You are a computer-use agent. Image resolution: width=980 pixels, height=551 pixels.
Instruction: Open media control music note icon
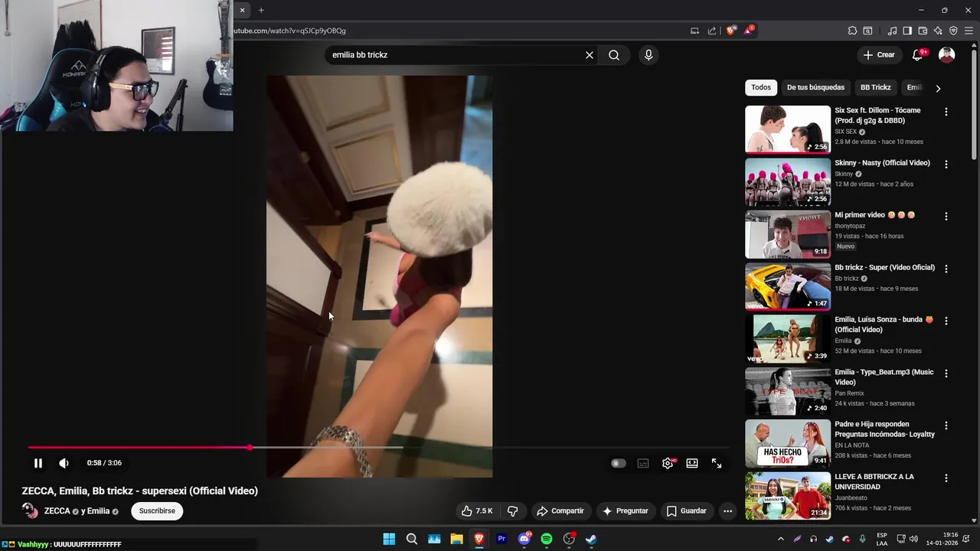[892, 31]
